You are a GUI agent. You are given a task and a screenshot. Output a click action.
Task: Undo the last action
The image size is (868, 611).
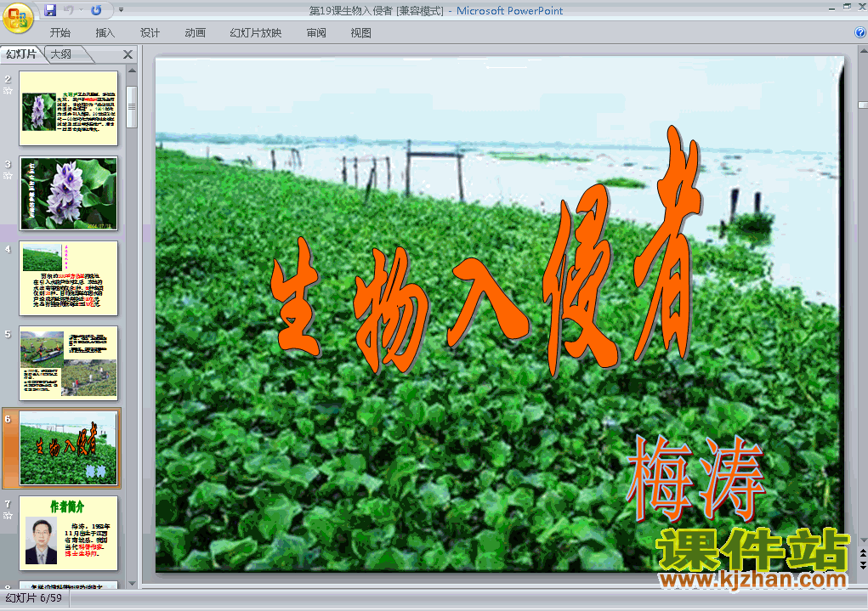[x=69, y=10]
